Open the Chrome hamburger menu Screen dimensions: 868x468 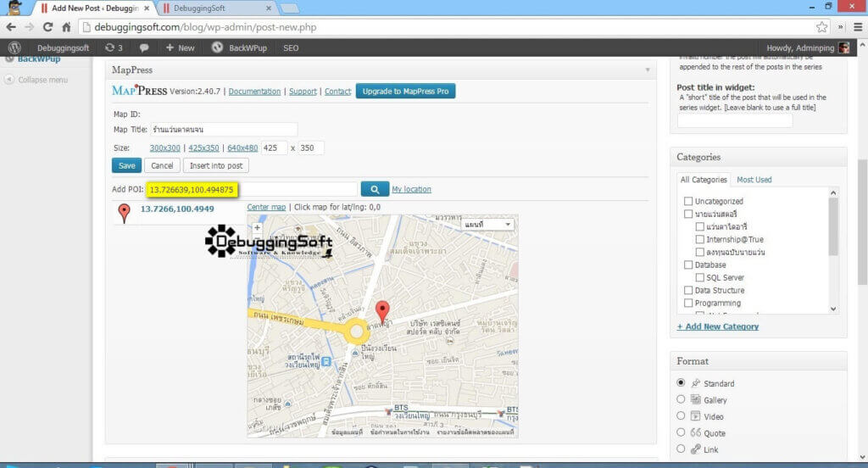tap(858, 27)
